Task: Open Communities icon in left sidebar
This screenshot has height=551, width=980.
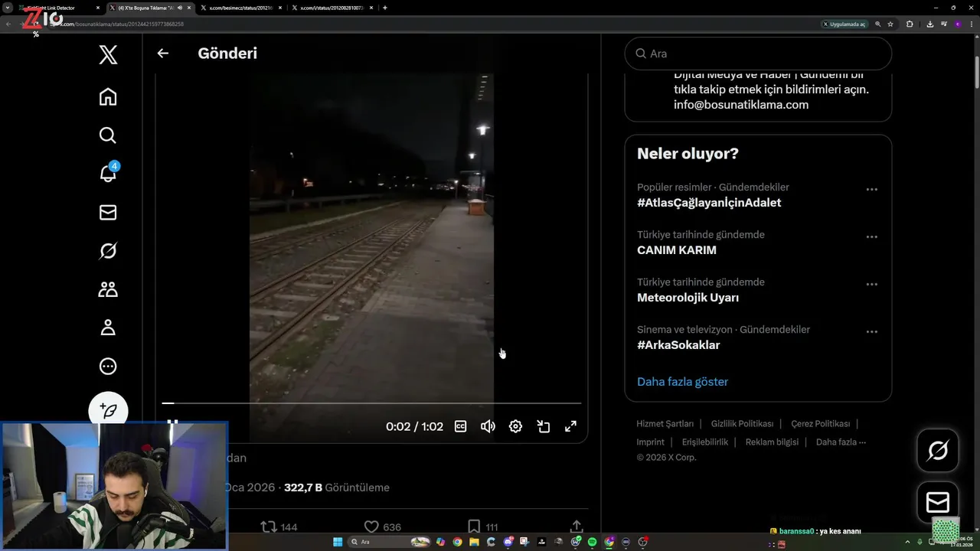Action: [x=108, y=289]
